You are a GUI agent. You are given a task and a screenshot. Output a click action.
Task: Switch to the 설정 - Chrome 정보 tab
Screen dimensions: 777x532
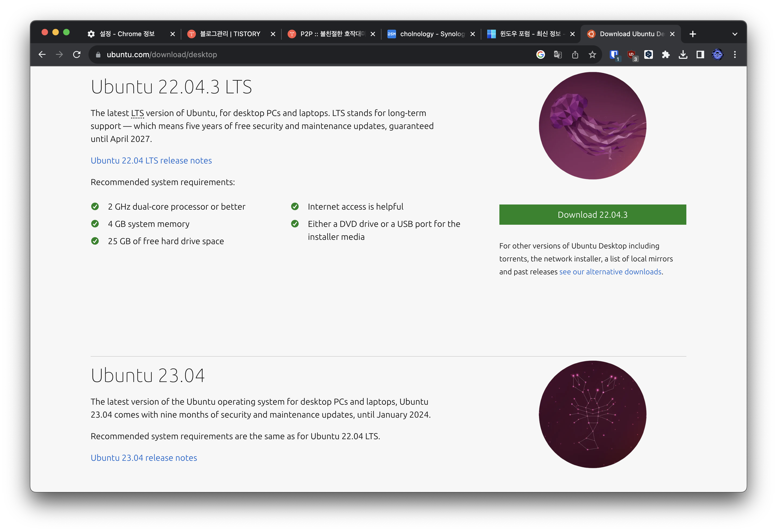click(127, 34)
